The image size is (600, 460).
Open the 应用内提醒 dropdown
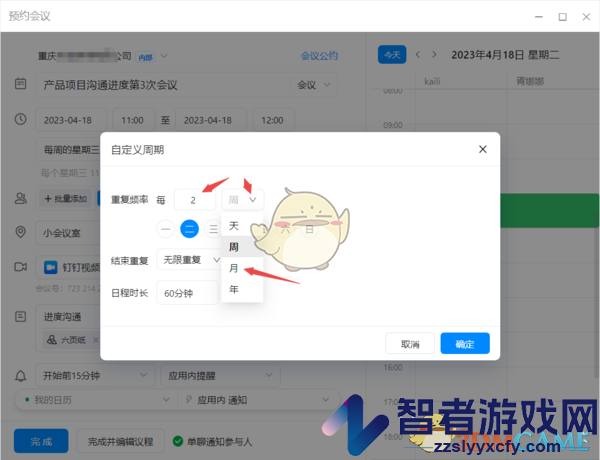point(220,375)
